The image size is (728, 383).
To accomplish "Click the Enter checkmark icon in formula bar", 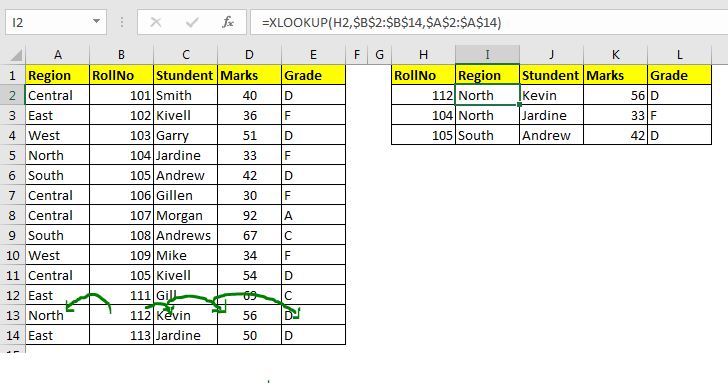I will point(192,22).
